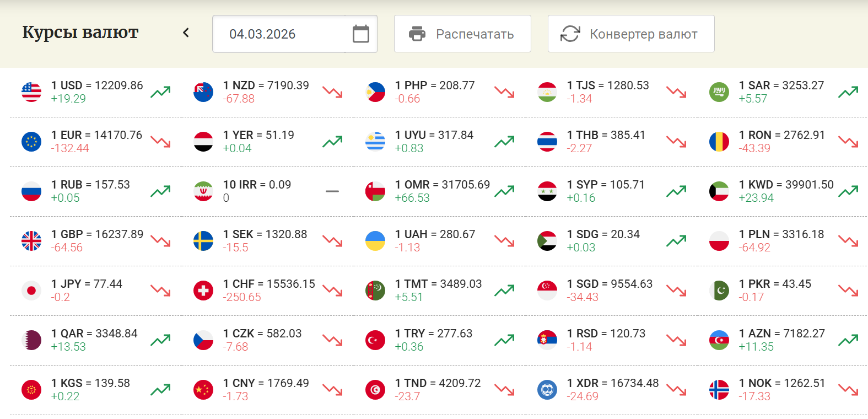868x419 pixels.
Task: Click the Japan flag icon for JPY
Action: (31, 291)
